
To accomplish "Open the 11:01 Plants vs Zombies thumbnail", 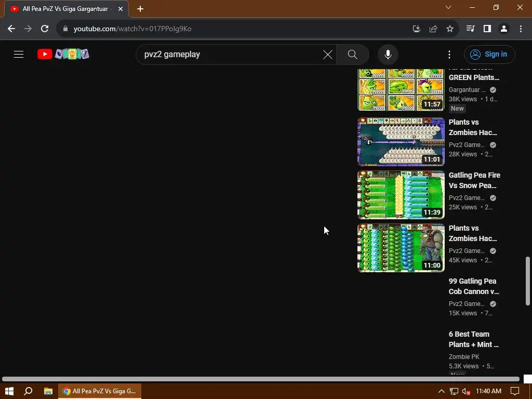I will pyautogui.click(x=401, y=142).
